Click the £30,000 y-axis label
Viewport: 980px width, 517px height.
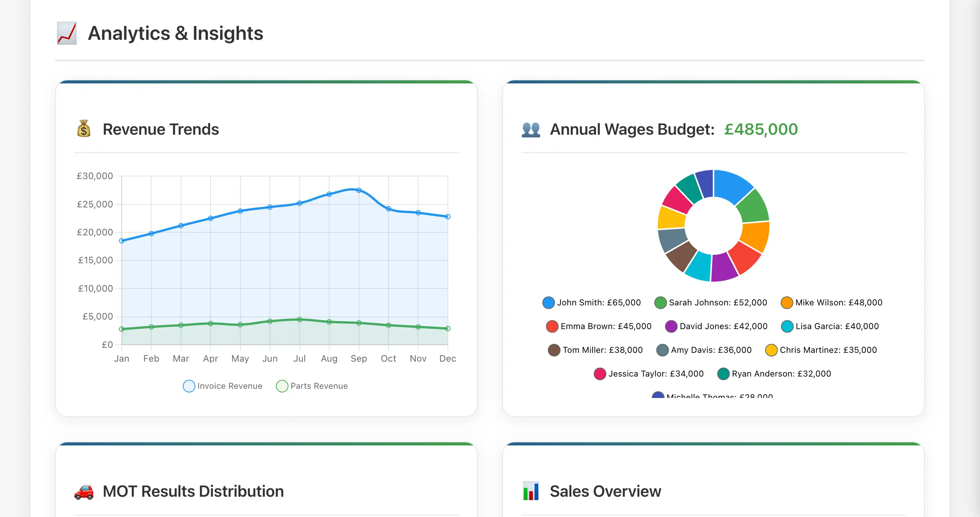(95, 176)
